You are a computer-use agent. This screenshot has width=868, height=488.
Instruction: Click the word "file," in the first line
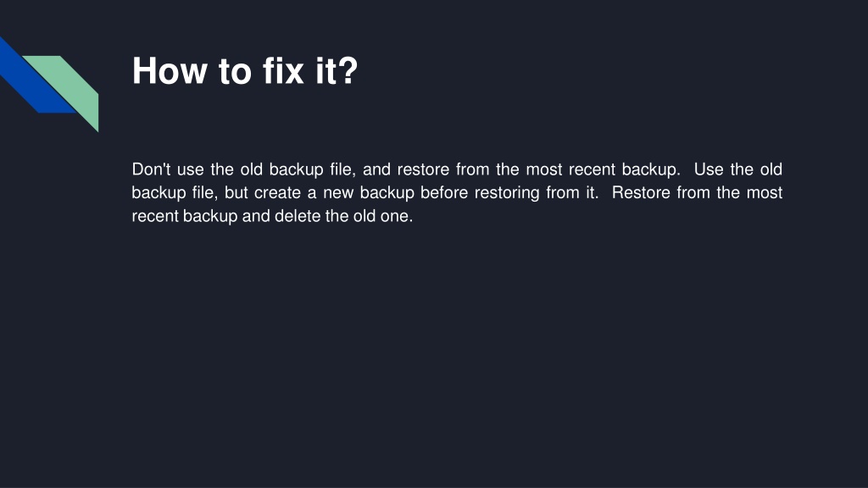coord(342,169)
